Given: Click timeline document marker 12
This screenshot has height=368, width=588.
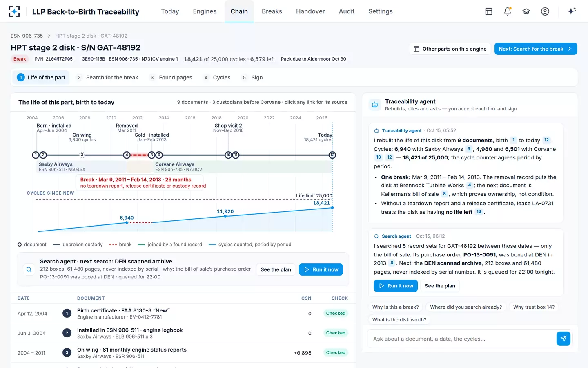Looking at the screenshot, I should (x=332, y=155).
